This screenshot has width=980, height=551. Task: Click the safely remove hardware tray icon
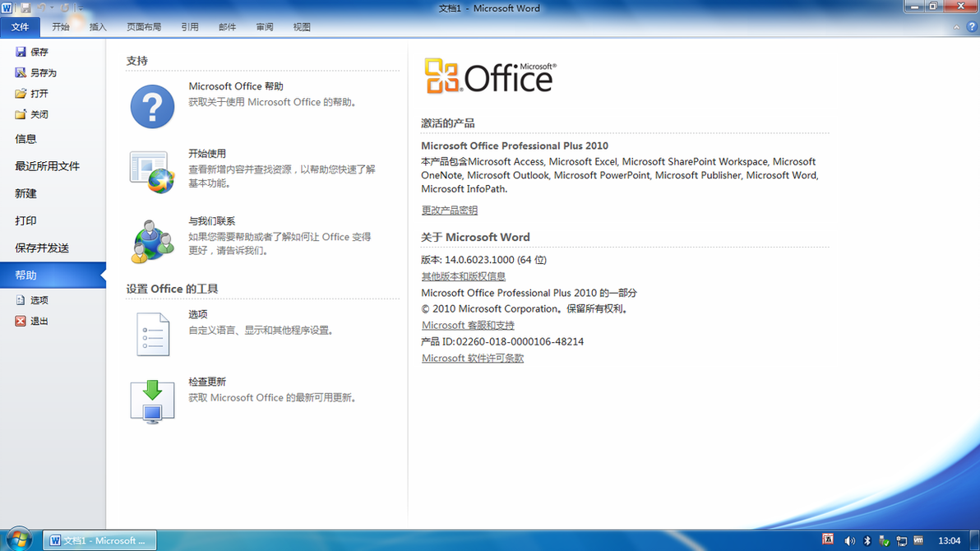pos(884,541)
